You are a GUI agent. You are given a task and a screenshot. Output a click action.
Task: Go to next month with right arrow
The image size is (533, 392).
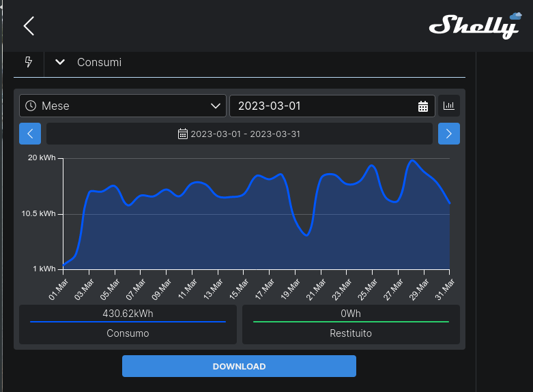coord(448,134)
